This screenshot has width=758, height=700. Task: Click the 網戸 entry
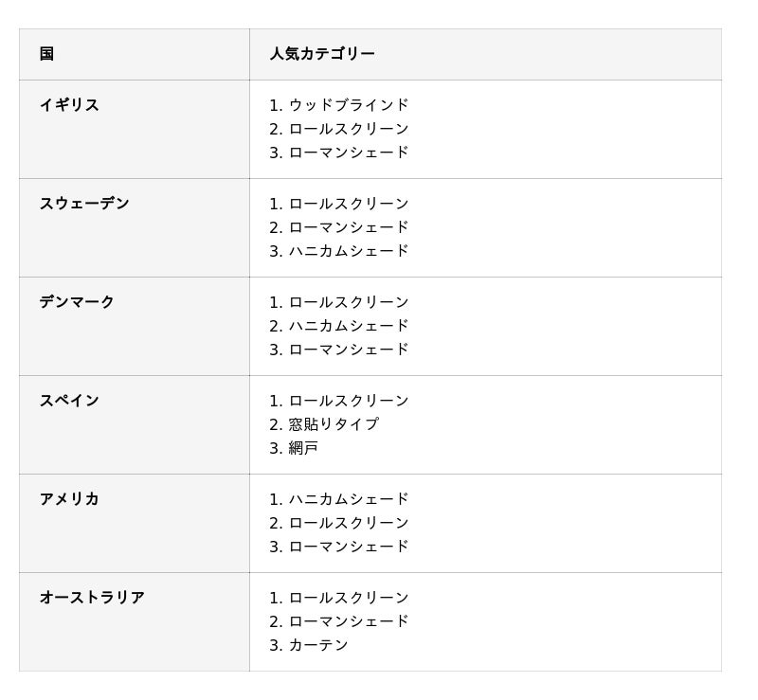pos(303,448)
